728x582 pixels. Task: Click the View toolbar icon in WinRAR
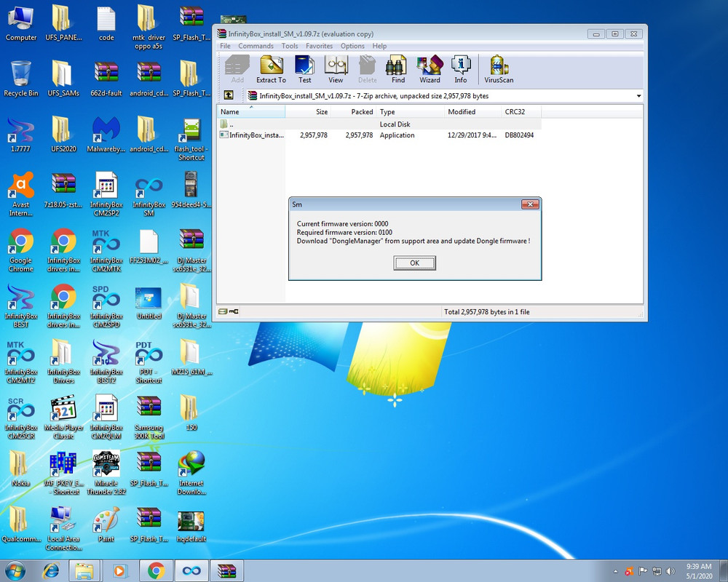click(x=336, y=69)
